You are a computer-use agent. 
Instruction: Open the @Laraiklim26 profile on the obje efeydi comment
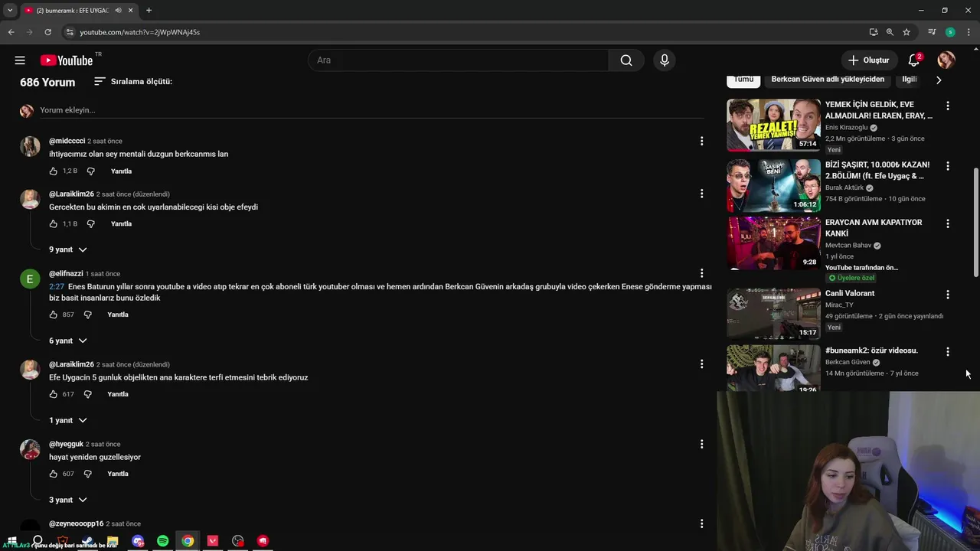click(x=71, y=194)
